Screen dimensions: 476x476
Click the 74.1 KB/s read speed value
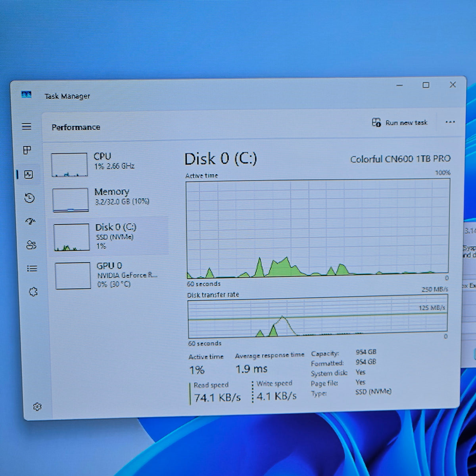pos(217,397)
